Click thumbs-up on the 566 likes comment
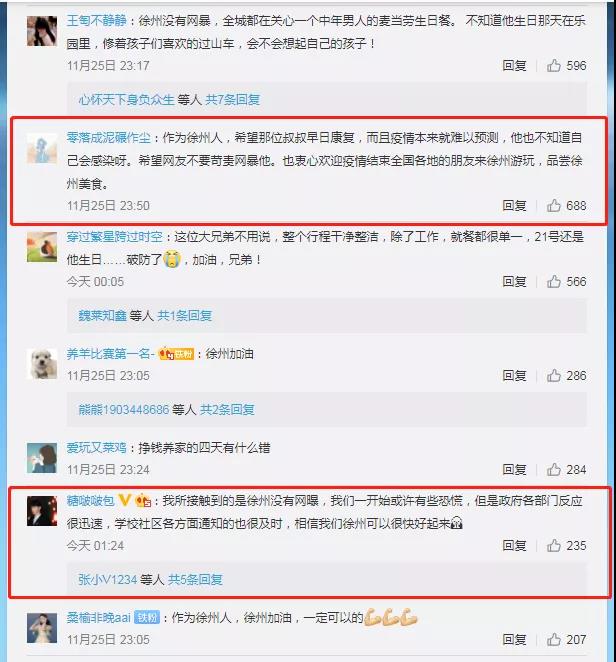 click(x=554, y=282)
